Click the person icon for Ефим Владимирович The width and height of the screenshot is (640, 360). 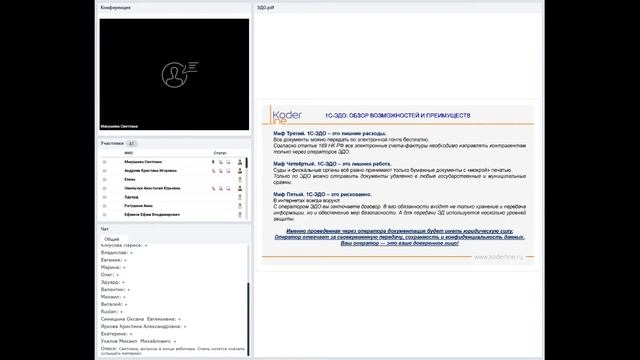[x=240, y=215]
